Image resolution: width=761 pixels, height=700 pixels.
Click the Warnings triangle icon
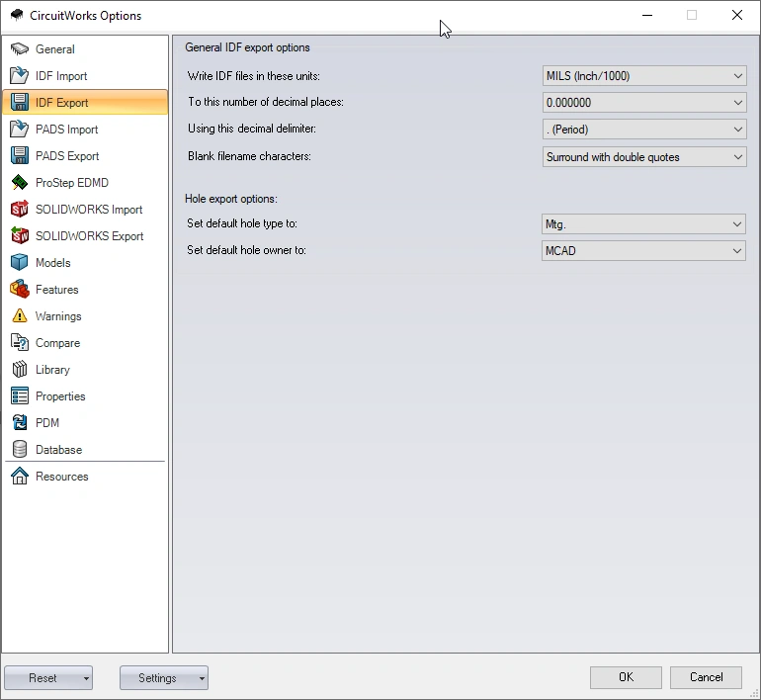click(x=19, y=316)
